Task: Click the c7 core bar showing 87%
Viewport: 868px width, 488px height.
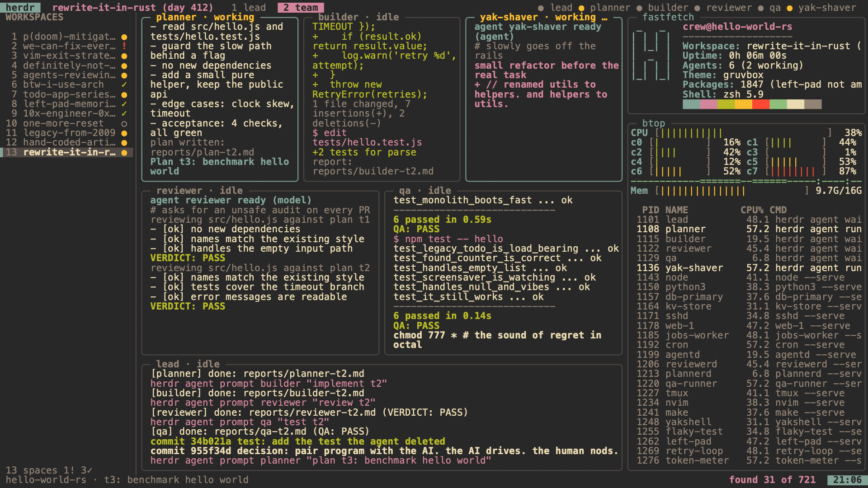Action: pyautogui.click(x=796, y=172)
